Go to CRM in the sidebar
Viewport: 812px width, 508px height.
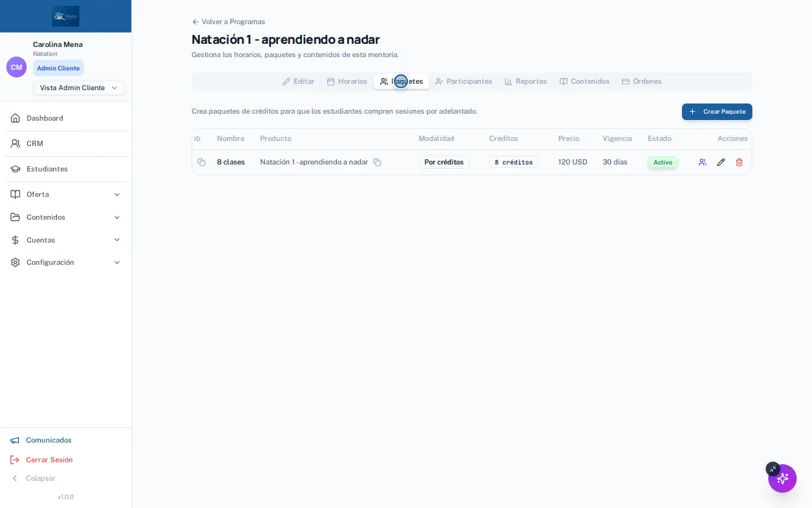[66, 144]
